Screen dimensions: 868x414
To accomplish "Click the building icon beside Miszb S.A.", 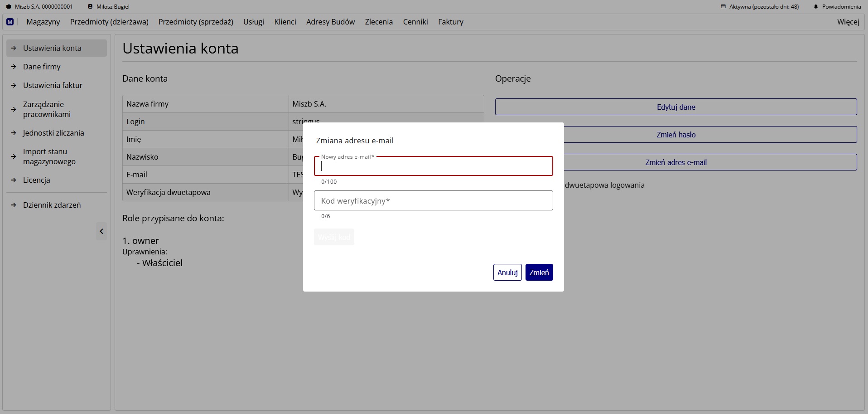I will tap(8, 6).
